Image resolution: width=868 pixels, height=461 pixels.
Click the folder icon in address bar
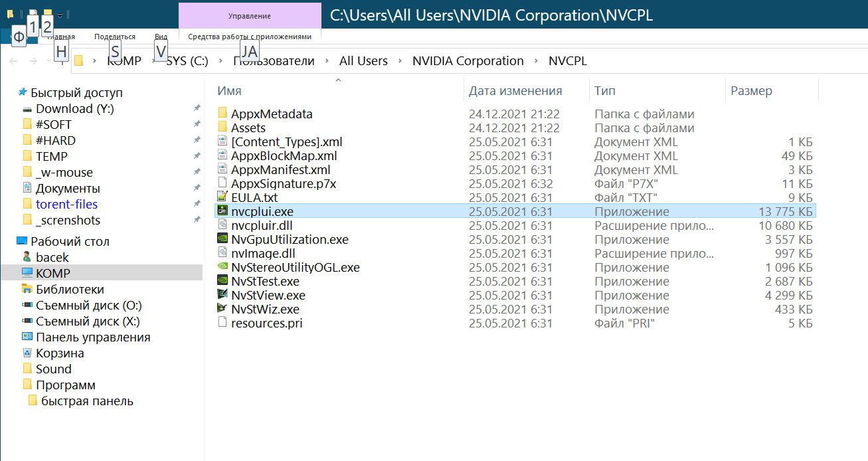coord(78,61)
